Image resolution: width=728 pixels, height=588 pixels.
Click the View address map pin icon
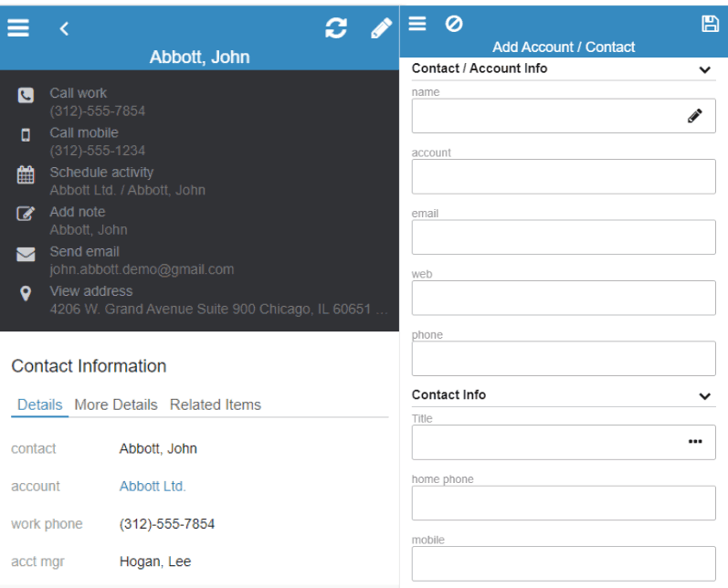[x=26, y=293]
